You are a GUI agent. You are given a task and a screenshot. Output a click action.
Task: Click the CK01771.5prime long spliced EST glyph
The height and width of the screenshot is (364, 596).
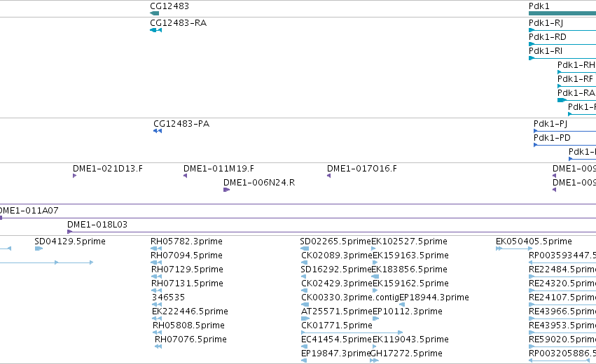(352, 332)
